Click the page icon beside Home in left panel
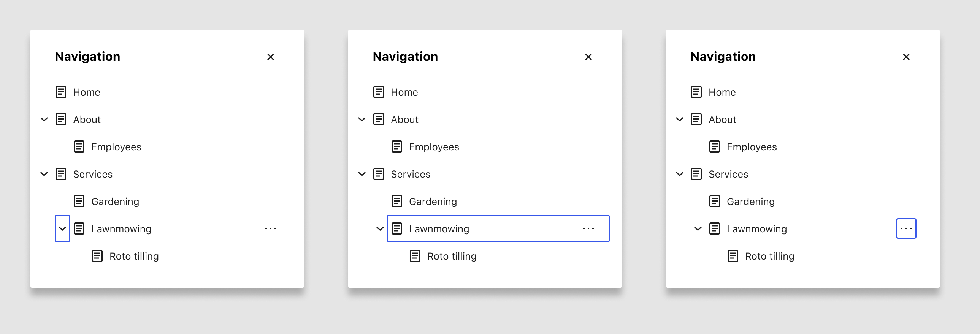The width and height of the screenshot is (980, 334). pos(61,92)
